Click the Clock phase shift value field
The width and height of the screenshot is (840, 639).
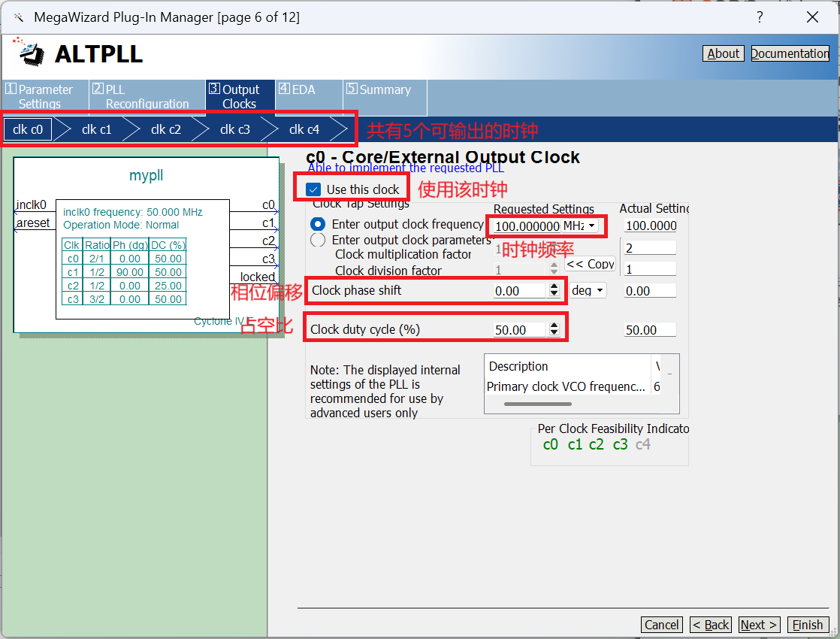[x=520, y=290]
